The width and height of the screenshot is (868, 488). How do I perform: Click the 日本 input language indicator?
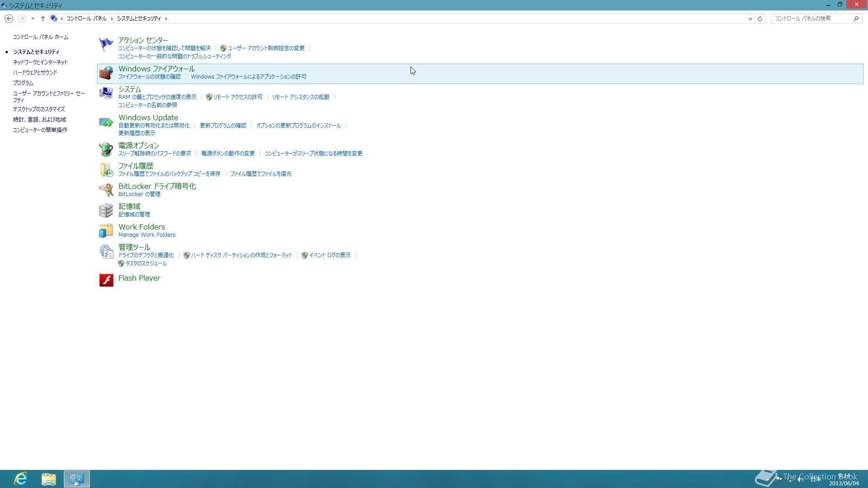tap(816, 479)
